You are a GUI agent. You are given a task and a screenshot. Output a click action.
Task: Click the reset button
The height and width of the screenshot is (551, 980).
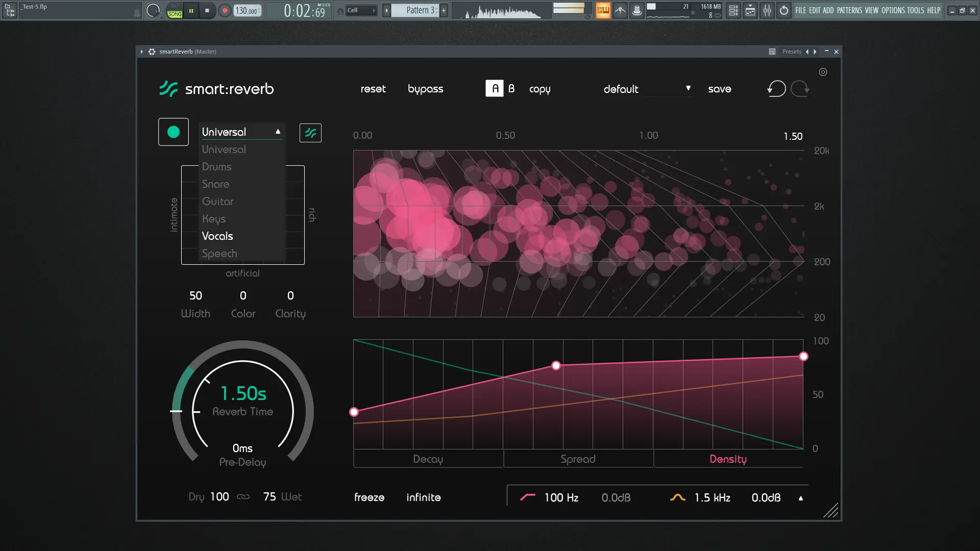click(x=373, y=89)
